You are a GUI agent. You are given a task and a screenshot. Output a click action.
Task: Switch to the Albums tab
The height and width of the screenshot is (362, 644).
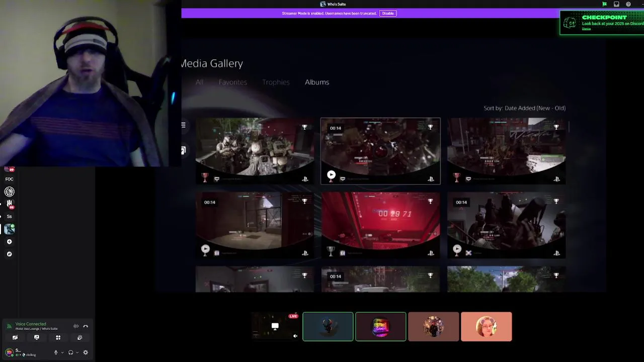(317, 82)
